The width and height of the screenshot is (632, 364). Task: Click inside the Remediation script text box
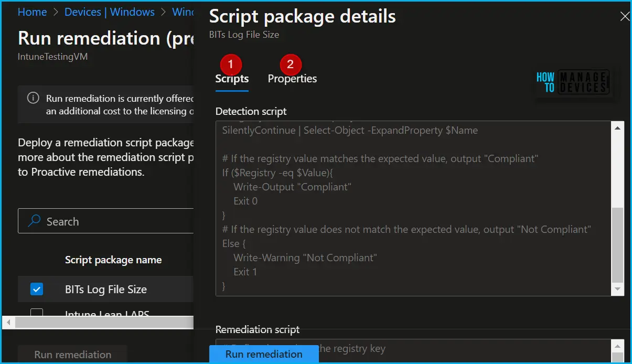tap(413, 350)
